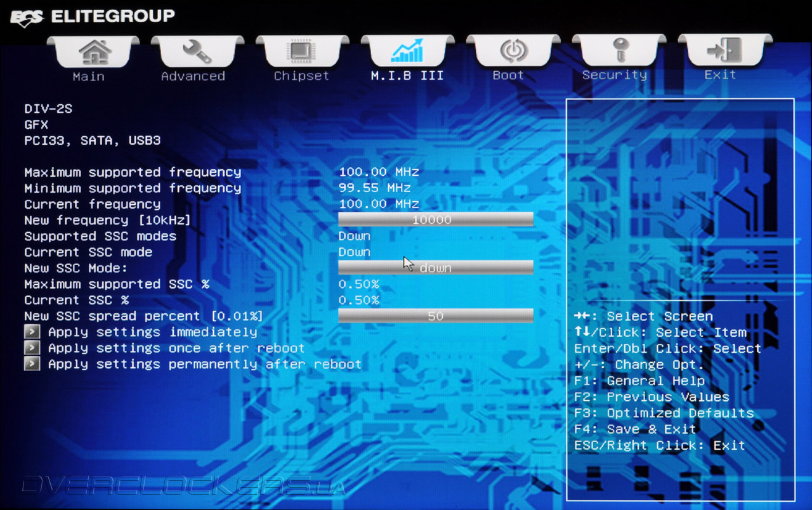This screenshot has width=812, height=510.
Task: Click the Supported SSC modes value Down
Action: [355, 236]
